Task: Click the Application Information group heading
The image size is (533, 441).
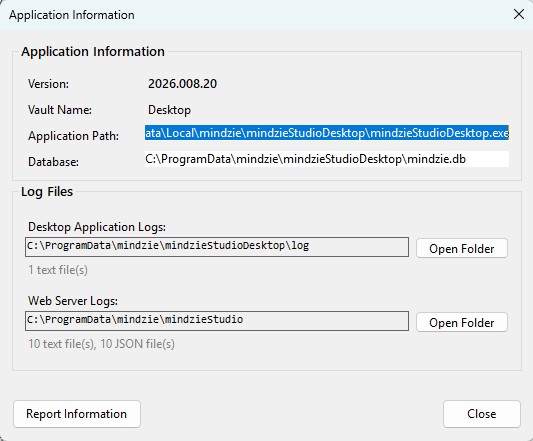Action: [93, 52]
